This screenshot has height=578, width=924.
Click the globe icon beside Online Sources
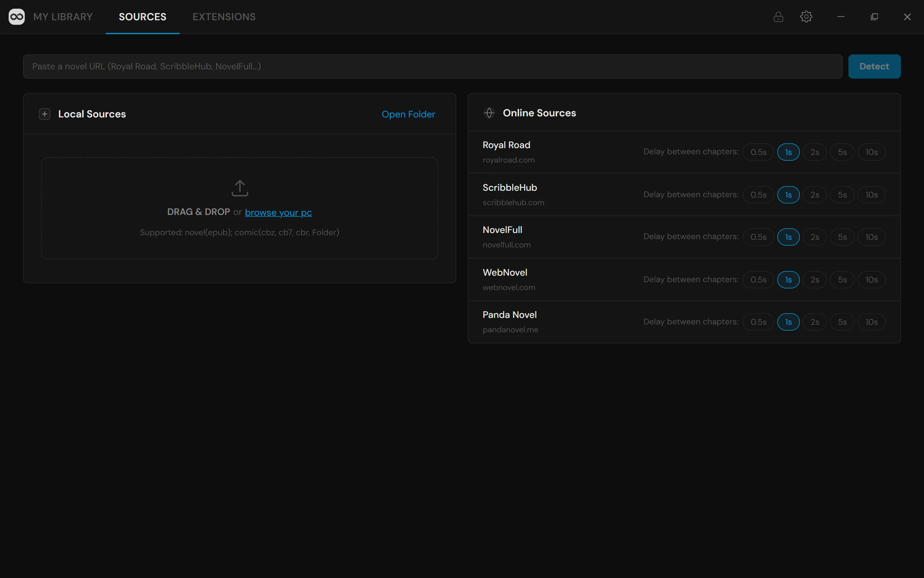pyautogui.click(x=489, y=113)
